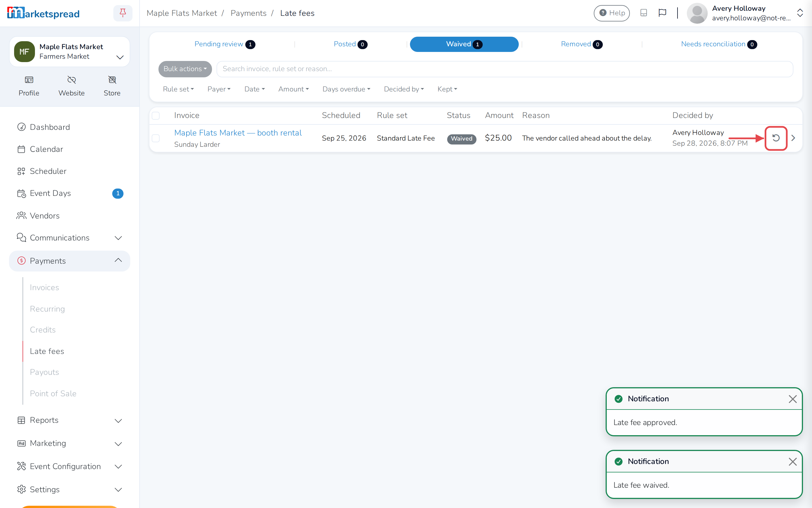This screenshot has width=812, height=508.
Task: Open the Bulk actions dropdown
Action: 185,69
